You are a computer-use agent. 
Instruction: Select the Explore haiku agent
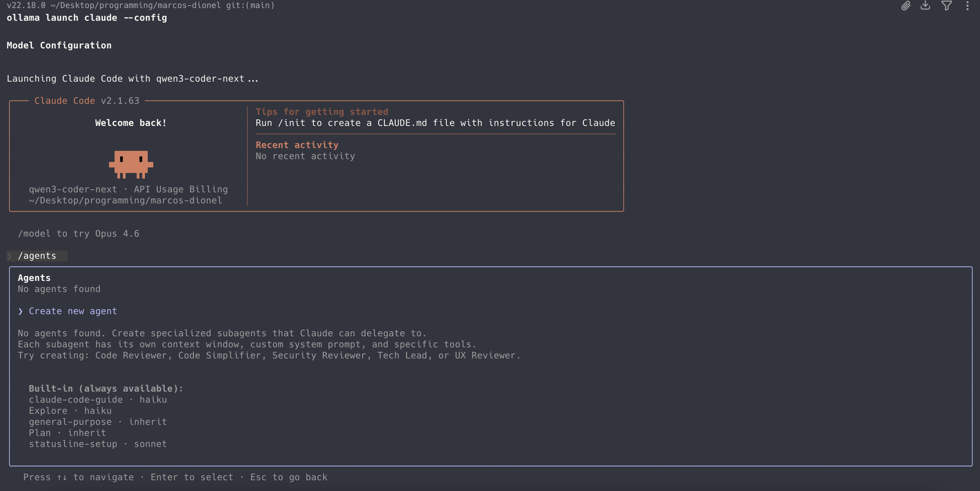point(70,411)
